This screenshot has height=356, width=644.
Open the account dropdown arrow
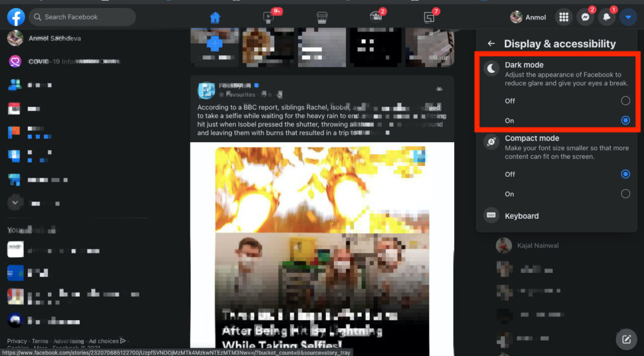click(x=628, y=18)
